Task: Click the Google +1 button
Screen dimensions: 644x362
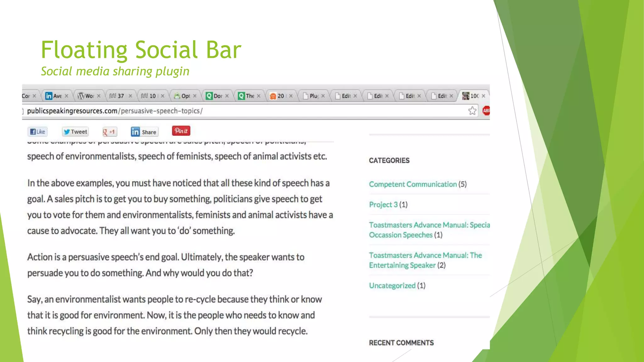Action: pos(110,132)
